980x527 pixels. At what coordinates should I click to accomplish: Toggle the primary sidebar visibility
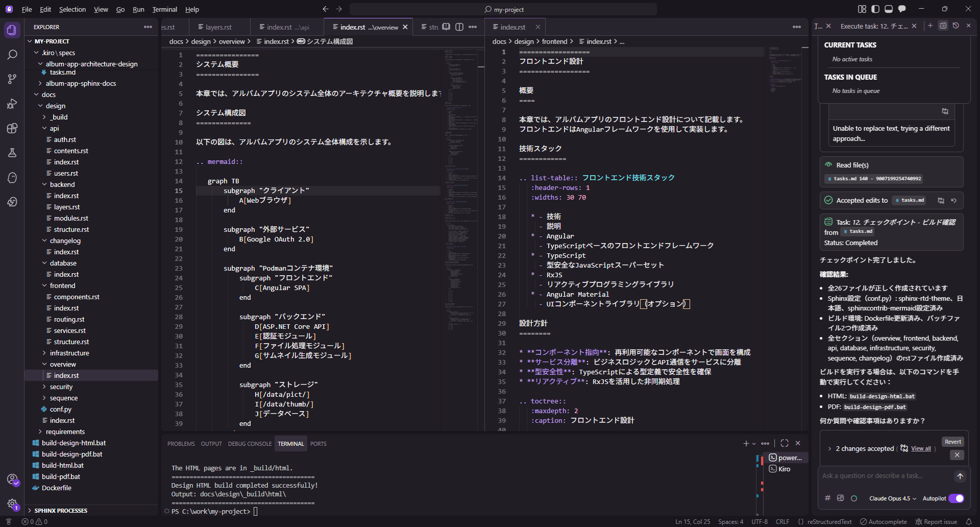click(x=875, y=9)
